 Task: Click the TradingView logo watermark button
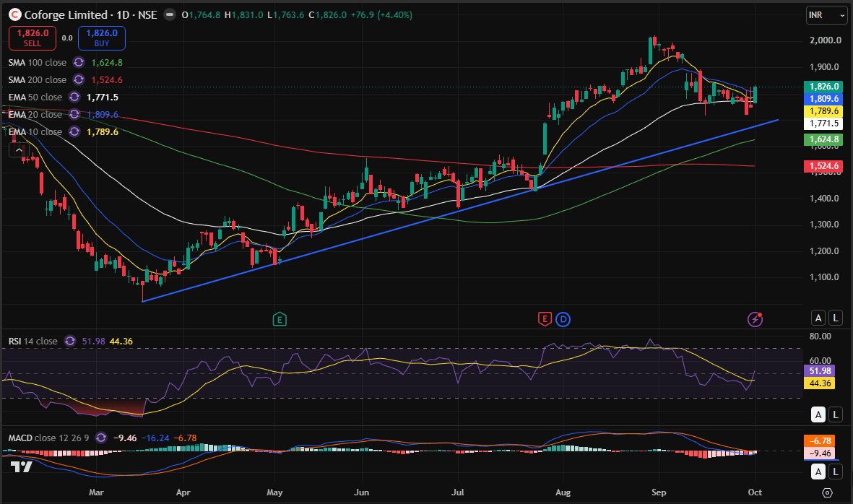point(22,466)
